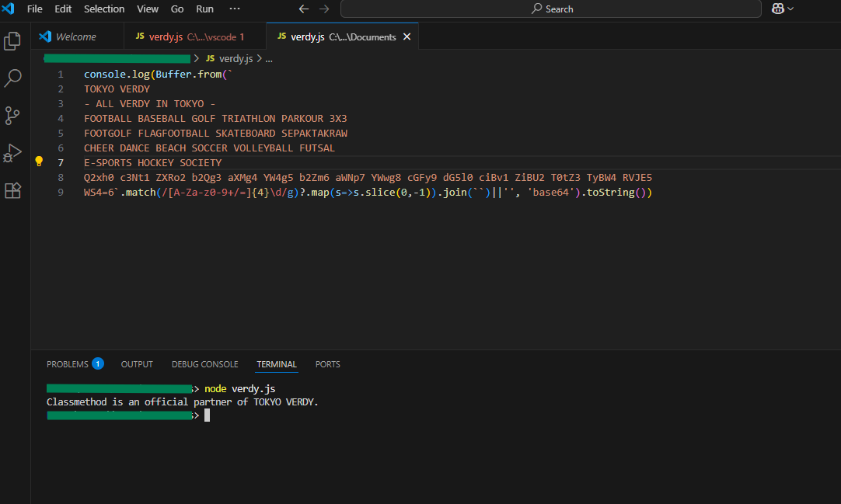Close the verdy.js Documents tab
This screenshot has height=504, width=841.
click(x=407, y=36)
